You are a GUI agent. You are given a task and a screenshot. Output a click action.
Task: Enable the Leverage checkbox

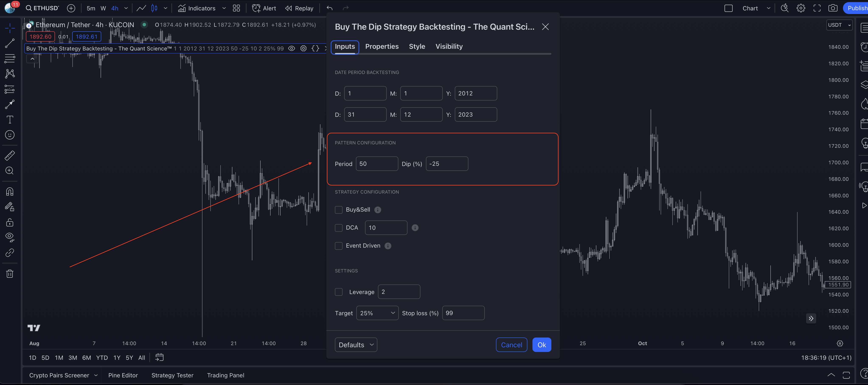pyautogui.click(x=339, y=292)
